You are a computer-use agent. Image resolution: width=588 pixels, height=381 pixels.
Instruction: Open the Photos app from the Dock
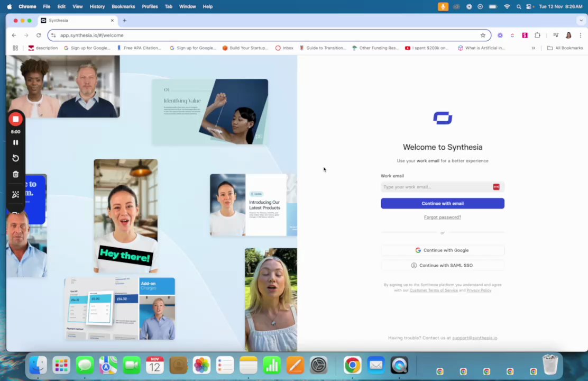pos(202,365)
